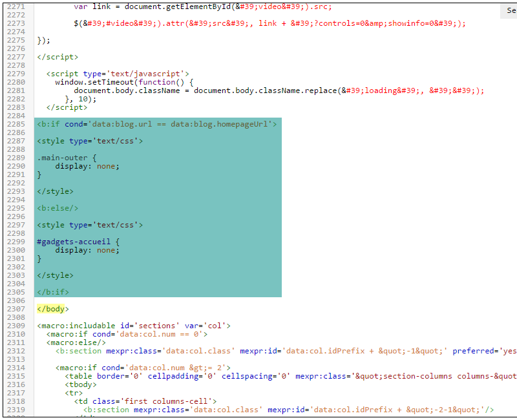Image resolution: width=517 pixels, height=420 pixels.
Task: Click the macro:includable id='sections' line
Action: point(134,326)
